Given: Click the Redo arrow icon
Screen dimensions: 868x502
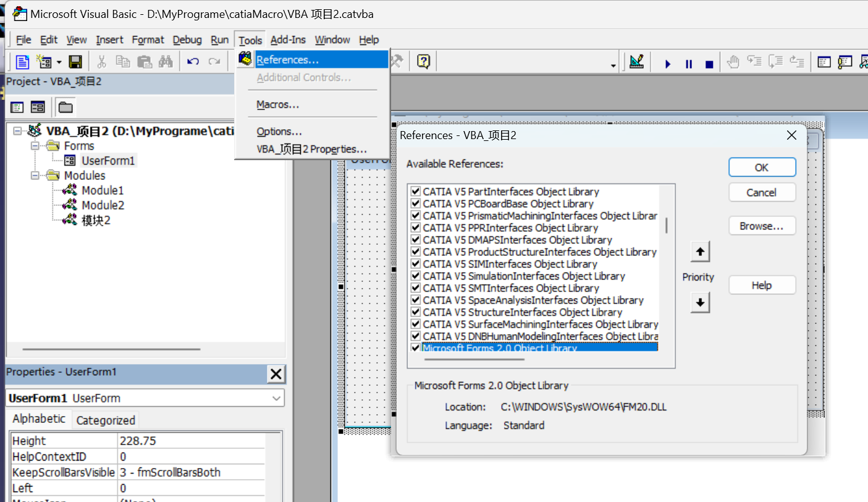Looking at the screenshot, I should [214, 62].
